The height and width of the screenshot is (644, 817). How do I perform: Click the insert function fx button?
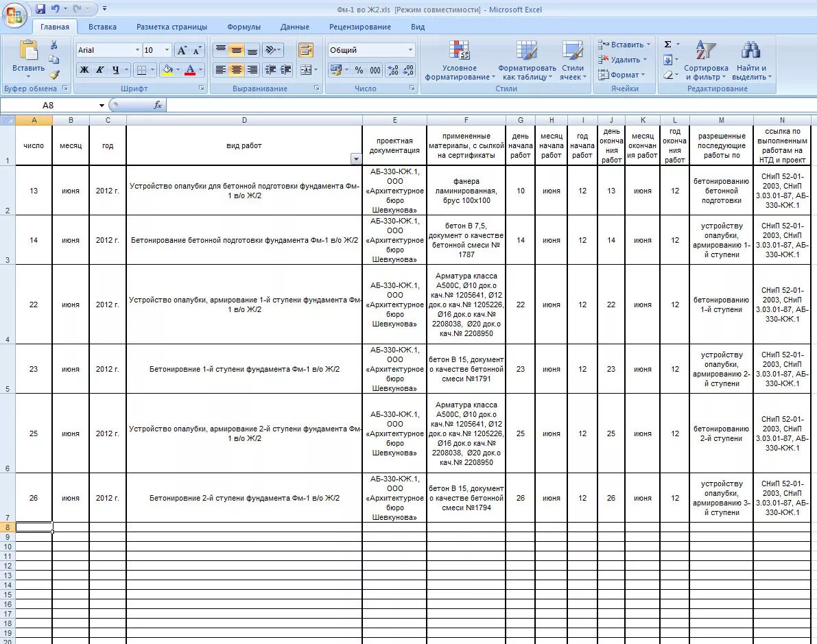click(157, 105)
